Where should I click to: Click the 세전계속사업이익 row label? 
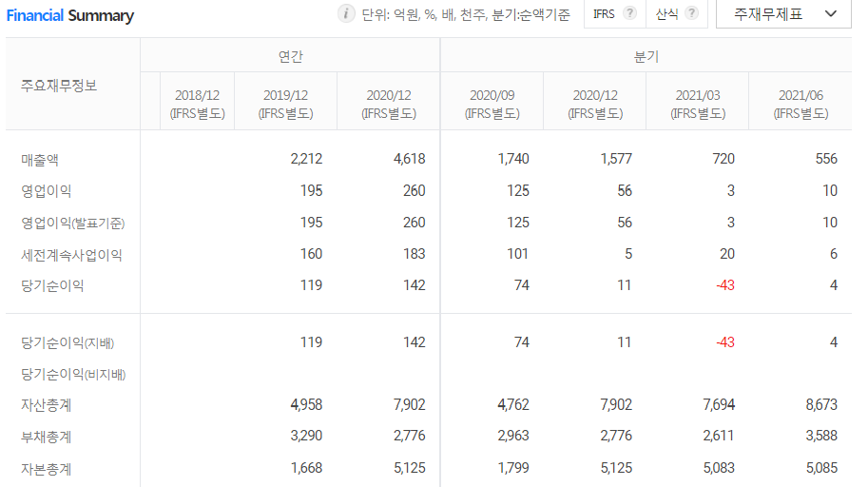tap(71, 255)
